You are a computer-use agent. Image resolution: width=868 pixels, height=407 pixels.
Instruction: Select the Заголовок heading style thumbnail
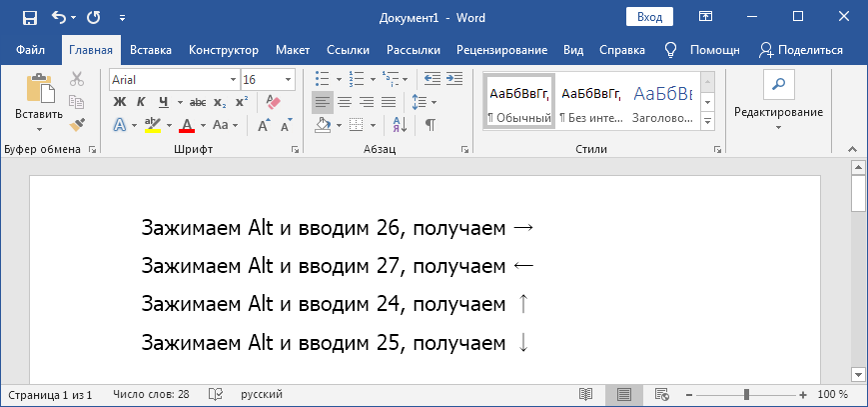click(662, 103)
